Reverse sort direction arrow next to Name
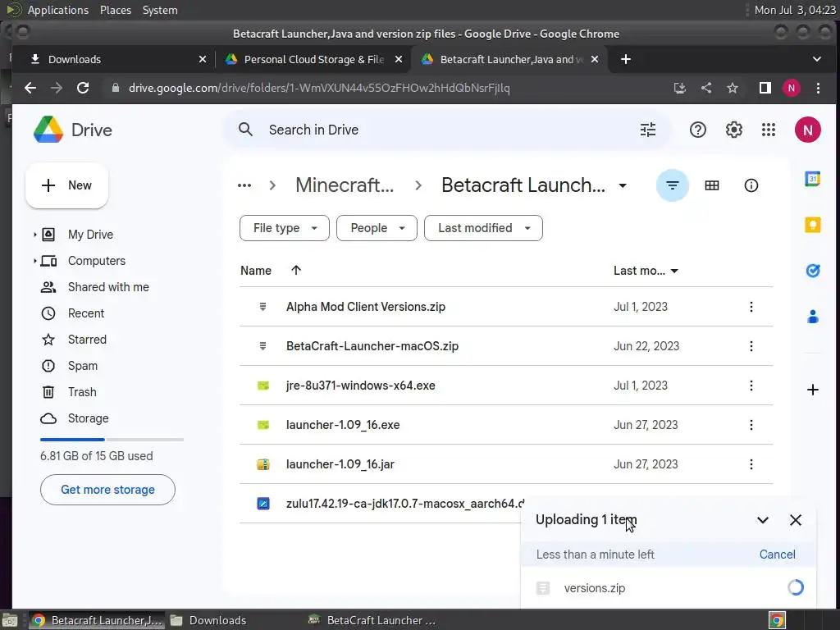The image size is (840, 630). (295, 271)
